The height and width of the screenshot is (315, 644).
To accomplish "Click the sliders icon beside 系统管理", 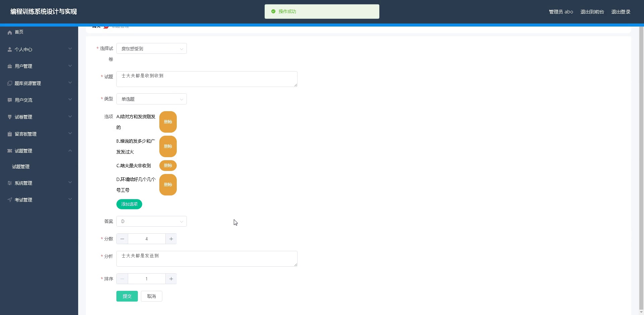I will point(10,183).
